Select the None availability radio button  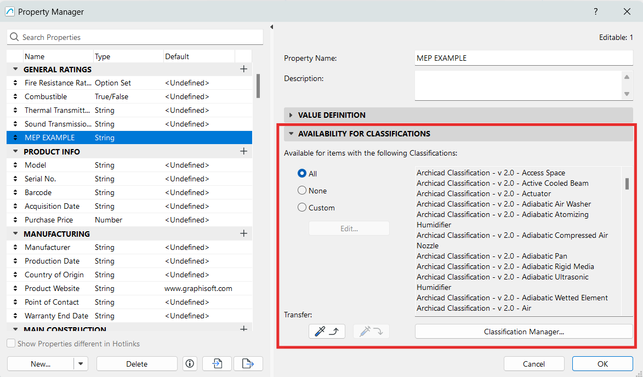[302, 190]
